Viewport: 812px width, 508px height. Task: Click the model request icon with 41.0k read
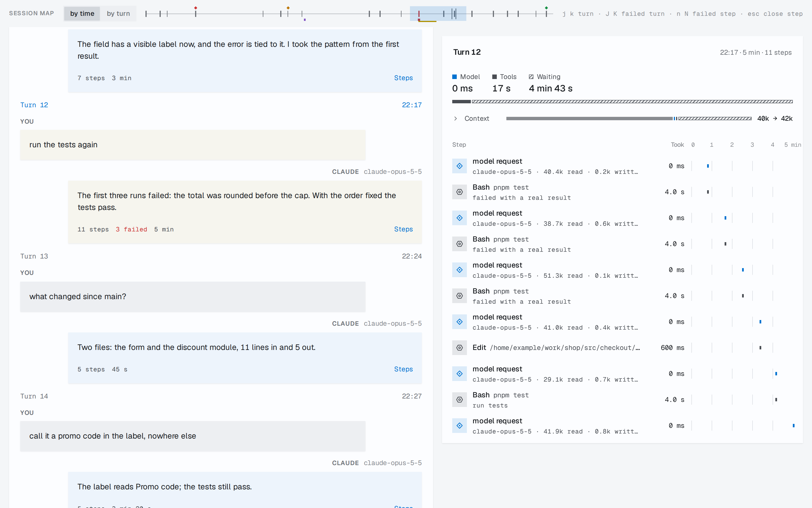459,321
